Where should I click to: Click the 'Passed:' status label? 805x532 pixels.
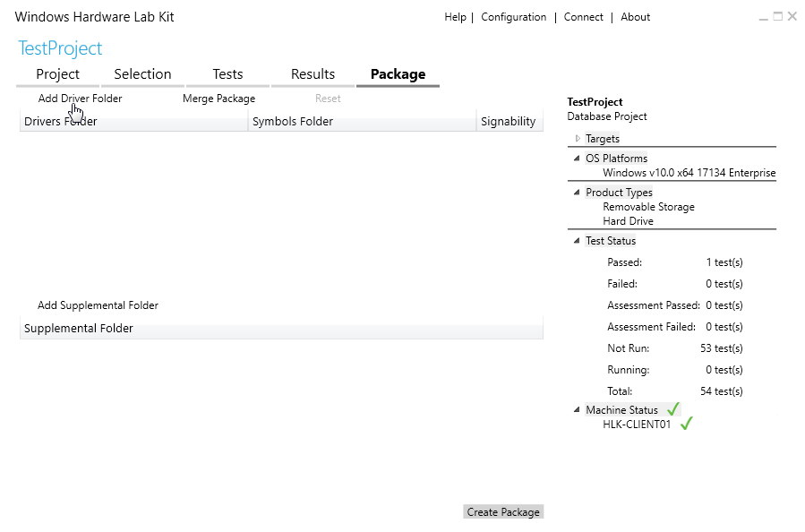click(624, 262)
